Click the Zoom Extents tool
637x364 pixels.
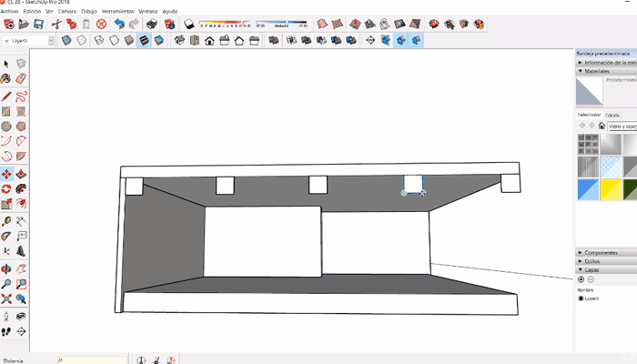(x=6, y=298)
